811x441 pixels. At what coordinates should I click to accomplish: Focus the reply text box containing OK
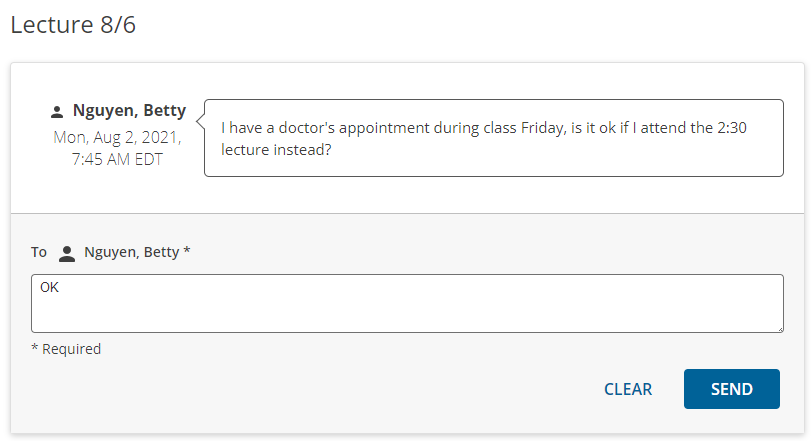(x=407, y=303)
